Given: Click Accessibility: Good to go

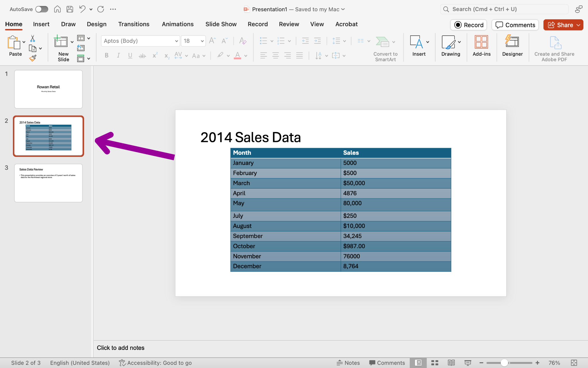Looking at the screenshot, I should coord(155,363).
